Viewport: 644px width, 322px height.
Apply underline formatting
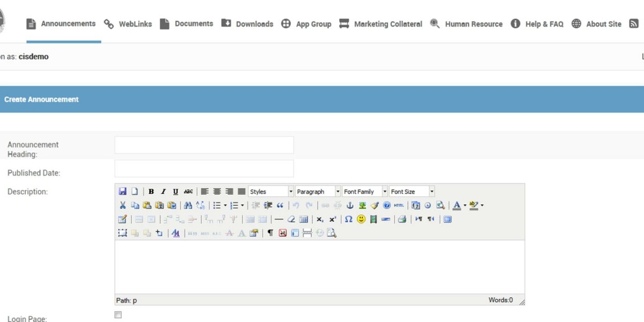click(175, 191)
